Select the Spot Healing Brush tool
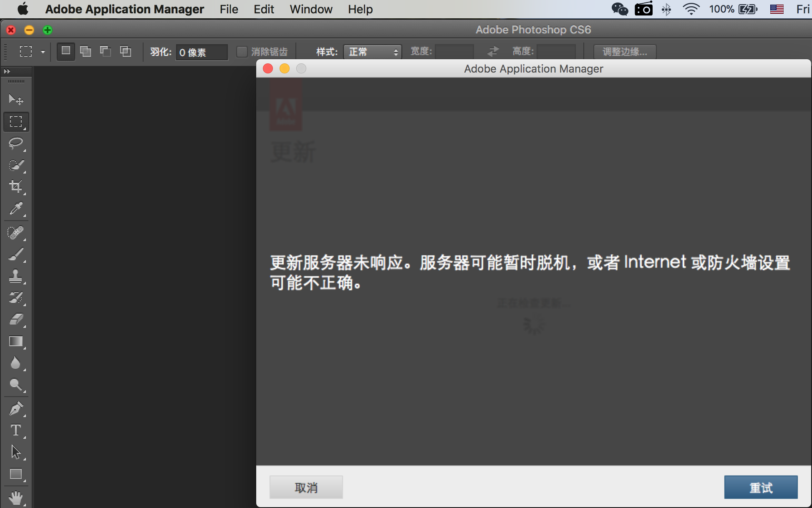The height and width of the screenshot is (508, 812). pos(16,232)
